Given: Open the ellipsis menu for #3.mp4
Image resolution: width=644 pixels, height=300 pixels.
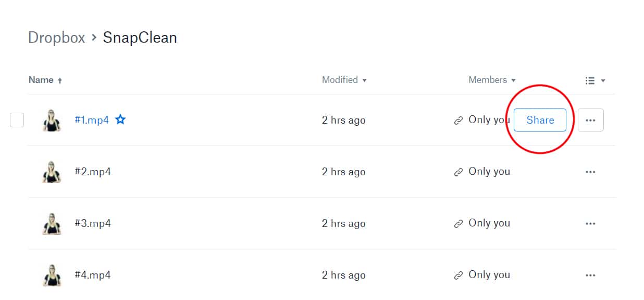Looking at the screenshot, I should pyautogui.click(x=590, y=223).
